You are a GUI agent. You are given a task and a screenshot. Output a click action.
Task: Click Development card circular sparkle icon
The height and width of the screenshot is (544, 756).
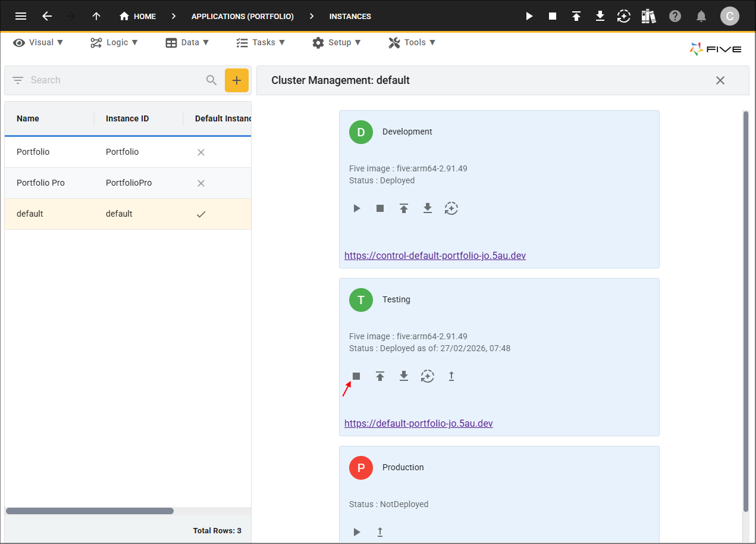tap(451, 208)
